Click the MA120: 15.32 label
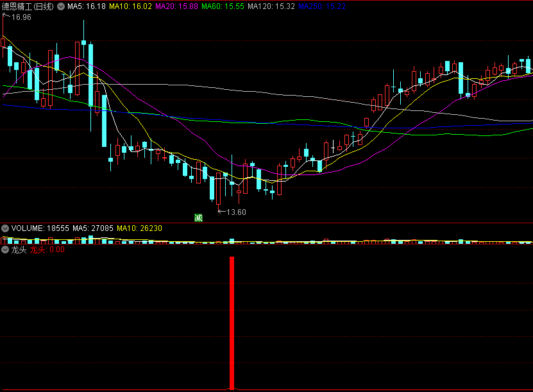 pyautogui.click(x=271, y=6)
